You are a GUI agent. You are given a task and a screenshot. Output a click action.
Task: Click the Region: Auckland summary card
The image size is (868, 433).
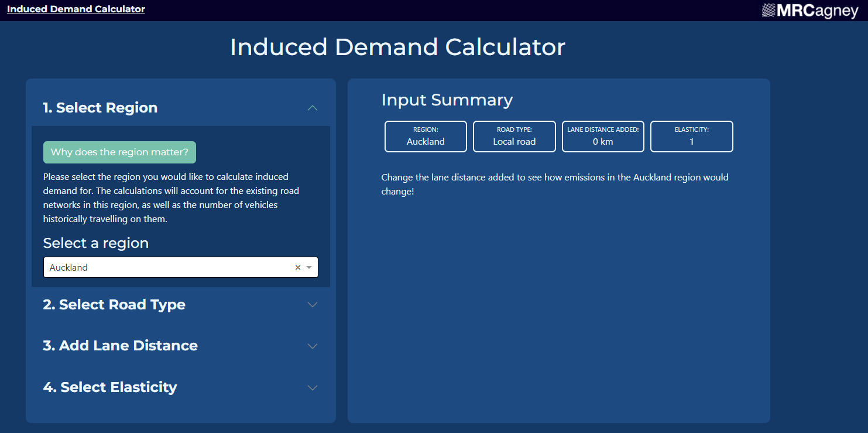coord(426,137)
